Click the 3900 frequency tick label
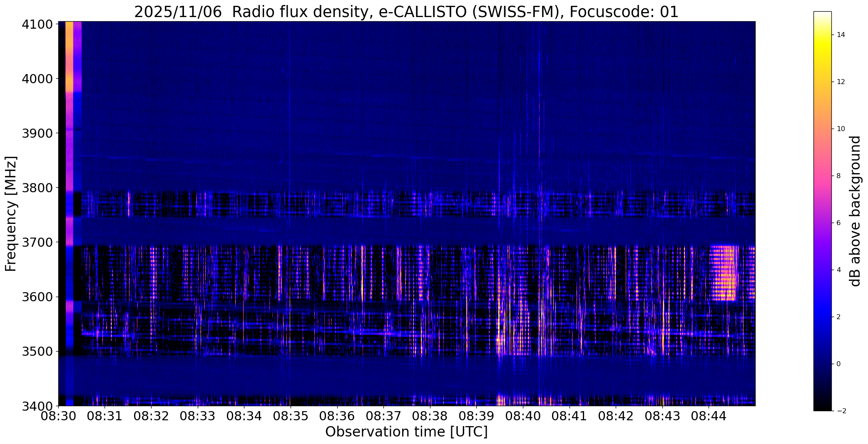The height and width of the screenshot is (444, 868). click(37, 133)
